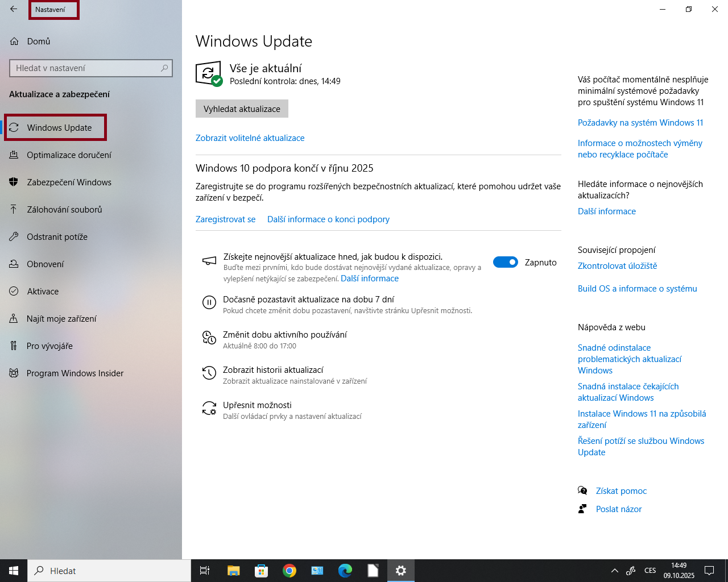Click Další informace under nejnovějších aktualizacích
728x582 pixels.
click(607, 211)
